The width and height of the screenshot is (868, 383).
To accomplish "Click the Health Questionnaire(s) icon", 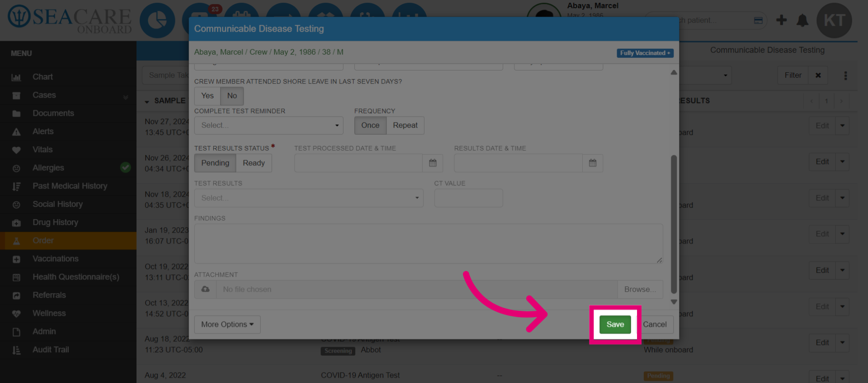I will [16, 277].
